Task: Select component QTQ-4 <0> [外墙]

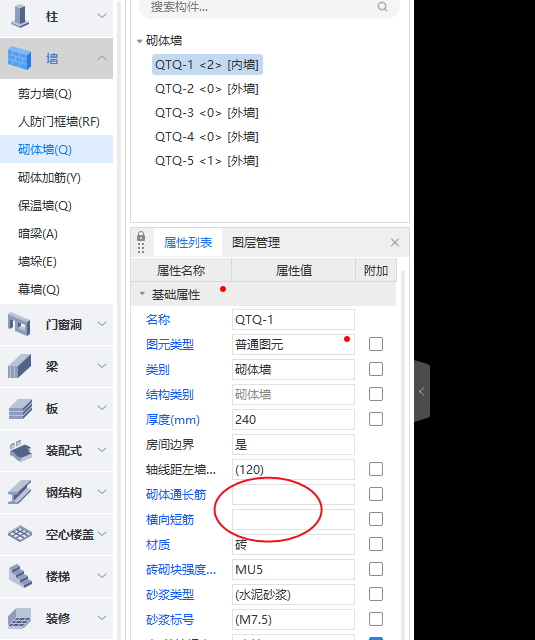Action: coord(207,137)
